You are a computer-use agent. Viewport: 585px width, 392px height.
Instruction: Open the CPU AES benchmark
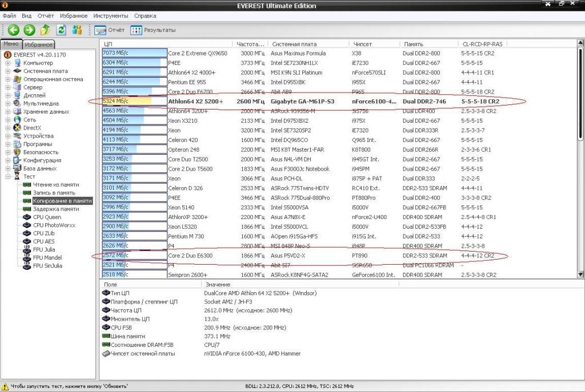[x=43, y=241]
